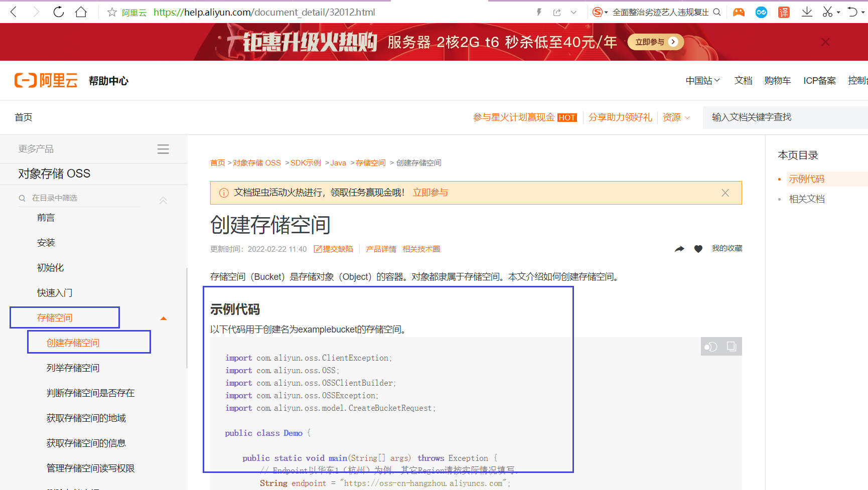This screenshot has width=868, height=490.
Task: Collapse the 存储空间 section arrow
Action: coord(163,318)
